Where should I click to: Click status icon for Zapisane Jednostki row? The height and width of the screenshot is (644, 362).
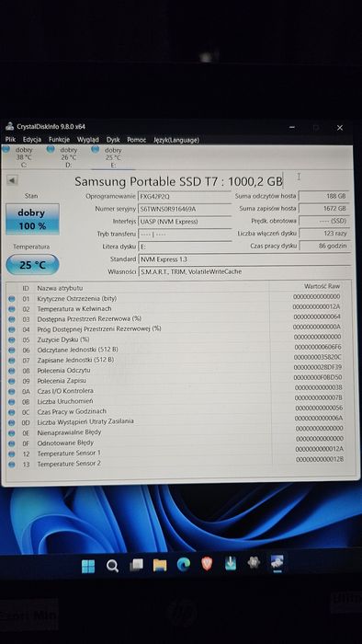click(11, 361)
